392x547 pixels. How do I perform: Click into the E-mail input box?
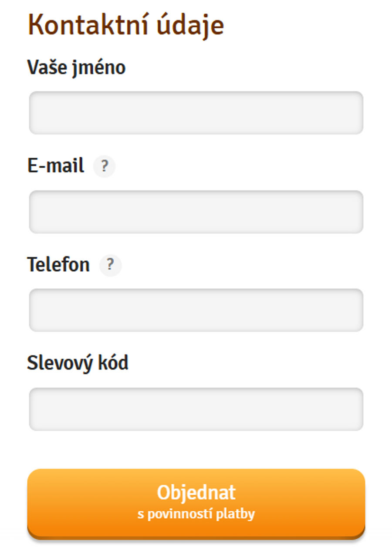click(196, 212)
